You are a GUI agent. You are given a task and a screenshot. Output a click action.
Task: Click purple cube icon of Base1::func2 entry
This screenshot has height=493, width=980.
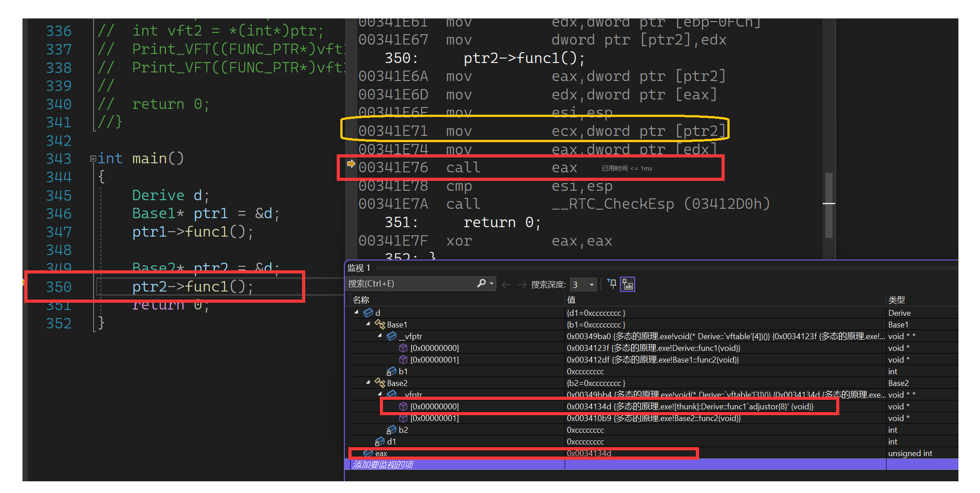pos(403,359)
